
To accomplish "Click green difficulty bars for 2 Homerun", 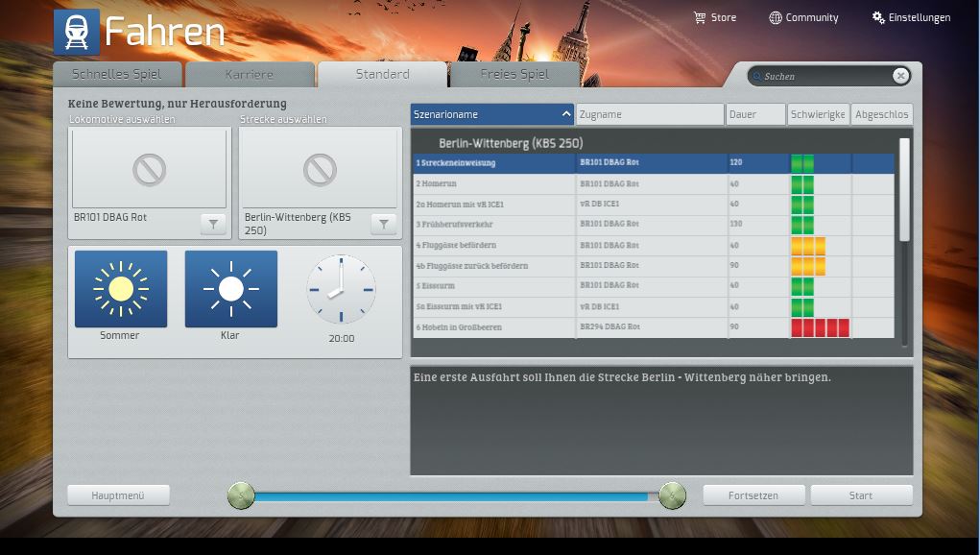I will (802, 184).
